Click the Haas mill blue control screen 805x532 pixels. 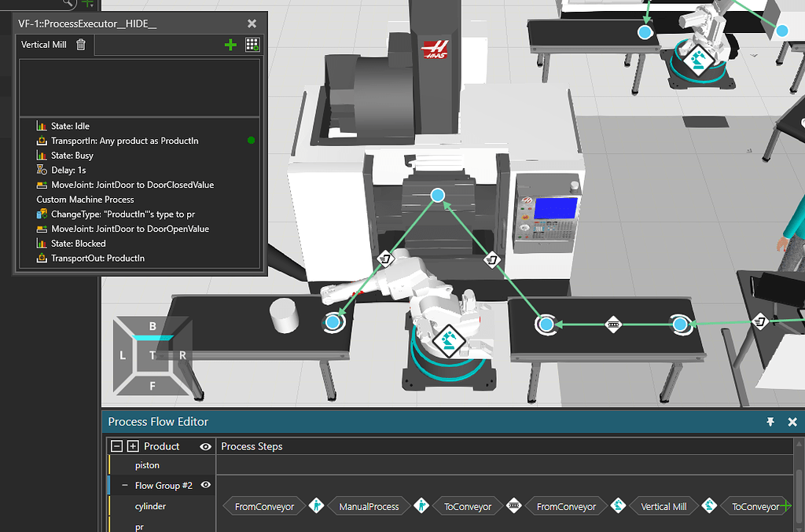coord(556,207)
